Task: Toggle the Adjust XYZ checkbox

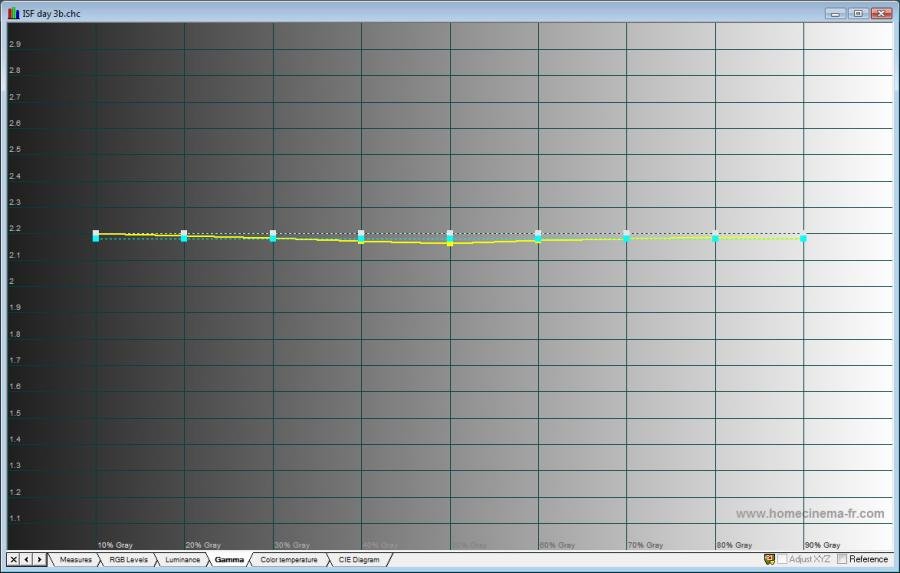Action: tap(783, 559)
